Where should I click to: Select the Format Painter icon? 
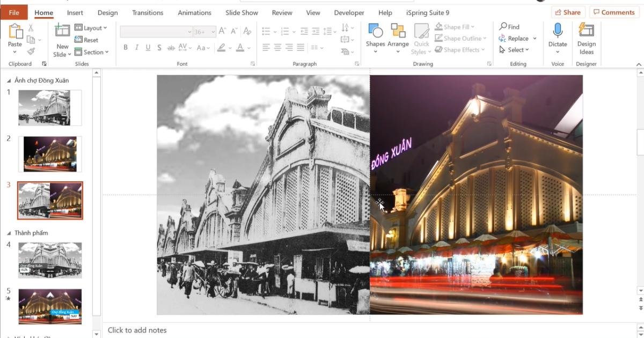(31, 52)
